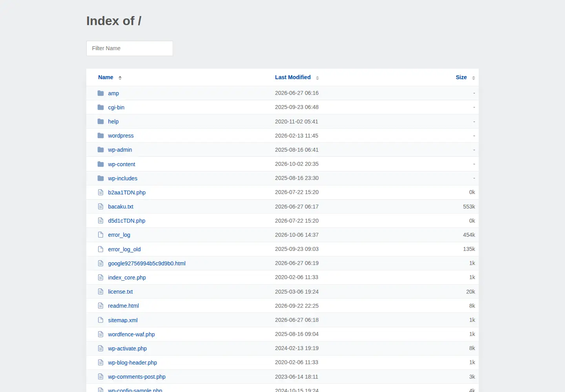
Task: Open the wp-admin directory link
Action: (x=120, y=150)
